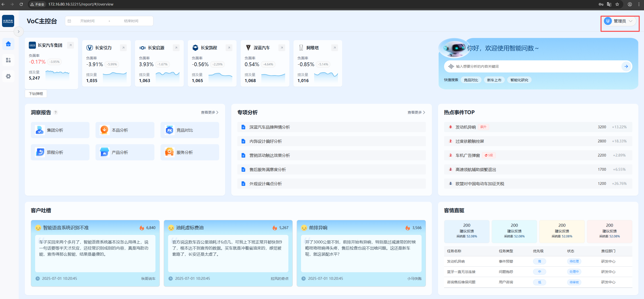Select 新车上市 quick search tag
The image size is (644, 299).
click(494, 80)
